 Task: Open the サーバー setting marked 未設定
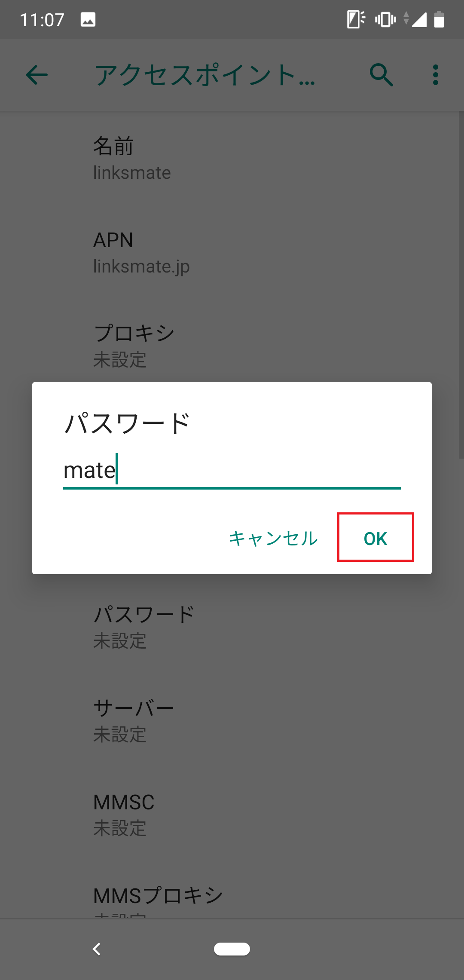tap(232, 718)
